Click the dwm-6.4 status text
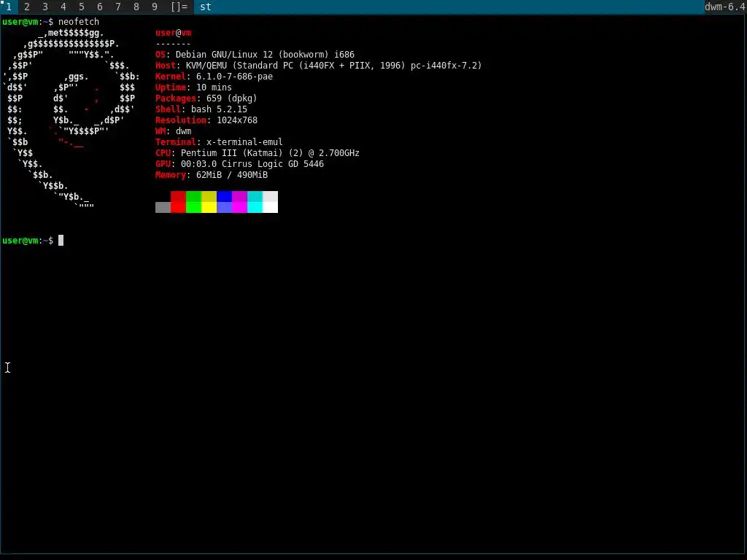This screenshot has width=747, height=560. (x=725, y=7)
